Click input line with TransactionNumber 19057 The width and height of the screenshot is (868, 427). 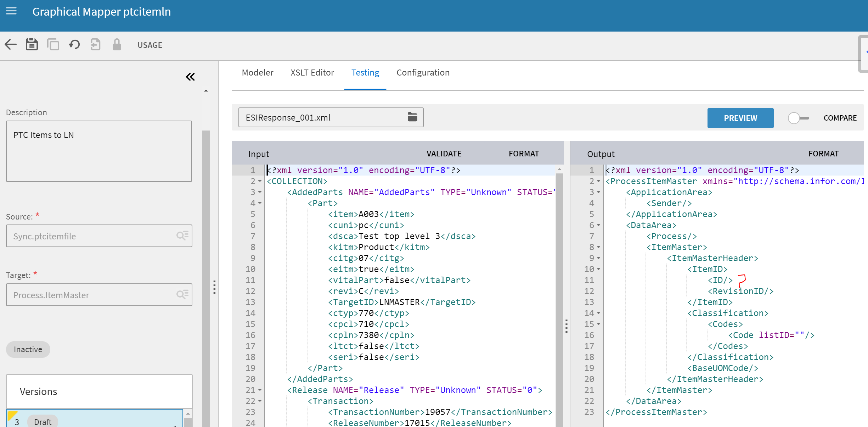(x=440, y=412)
